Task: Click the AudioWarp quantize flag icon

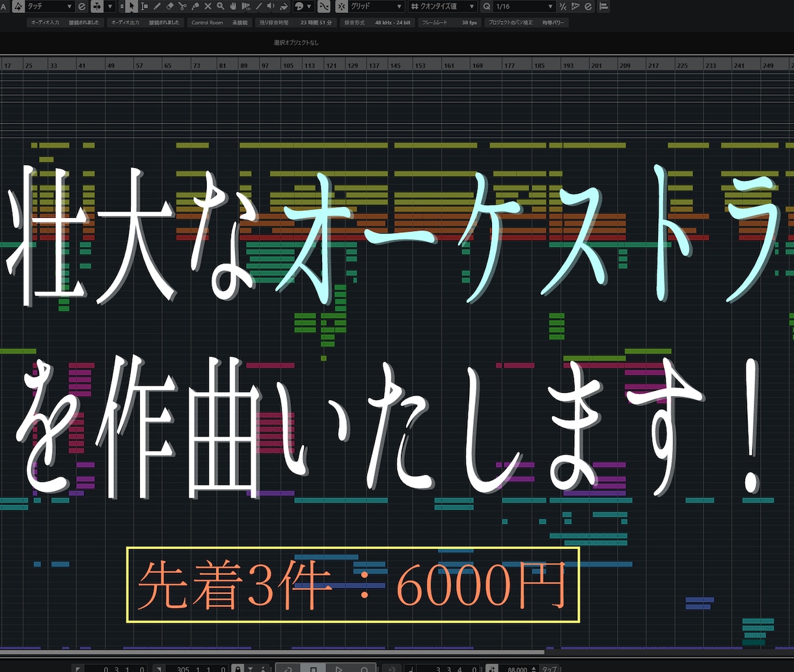Action: [575, 7]
